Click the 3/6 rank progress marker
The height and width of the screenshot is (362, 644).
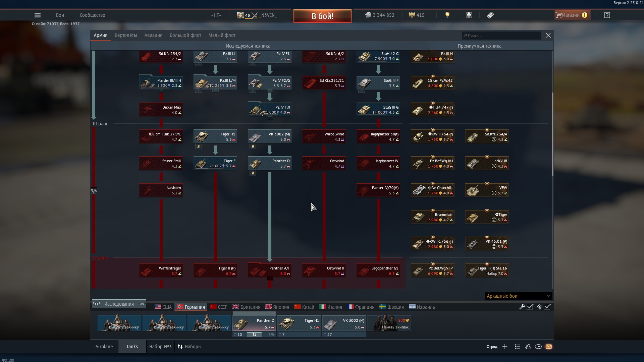click(x=94, y=191)
